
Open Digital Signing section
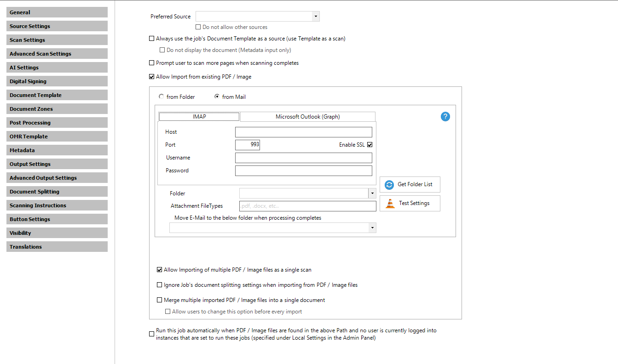(x=57, y=81)
